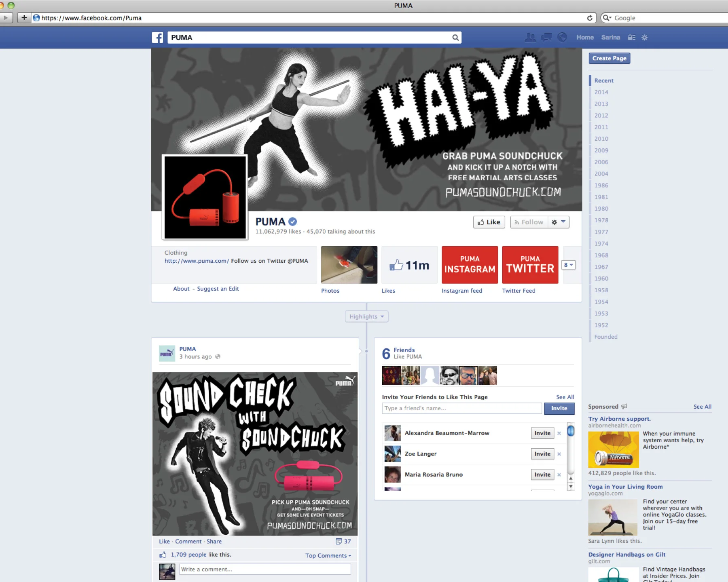
Task: Jump to Founded in the timeline
Action: (x=605, y=337)
